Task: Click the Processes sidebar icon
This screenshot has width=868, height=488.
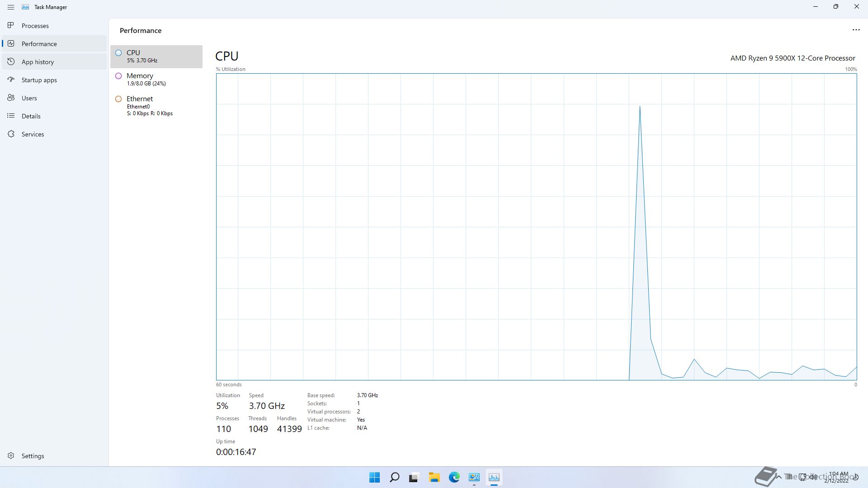Action: 11,25
